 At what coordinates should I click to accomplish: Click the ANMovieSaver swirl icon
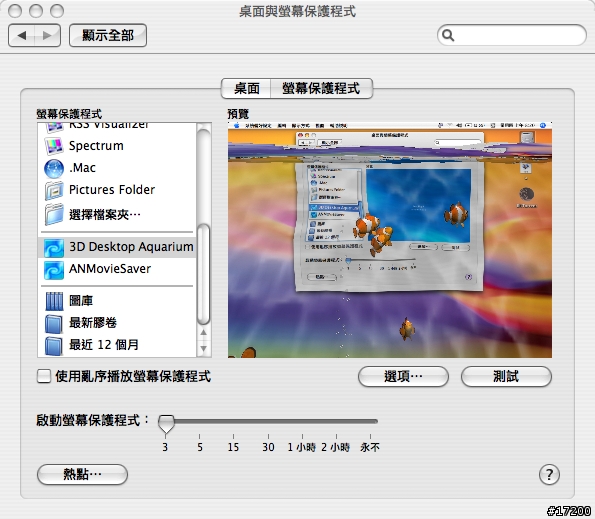tap(54, 270)
